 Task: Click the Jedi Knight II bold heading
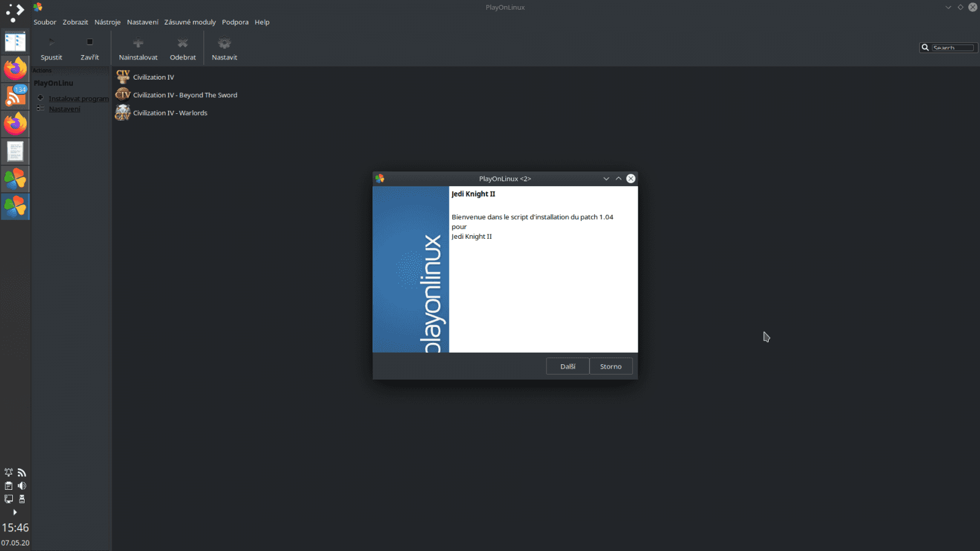click(x=473, y=194)
